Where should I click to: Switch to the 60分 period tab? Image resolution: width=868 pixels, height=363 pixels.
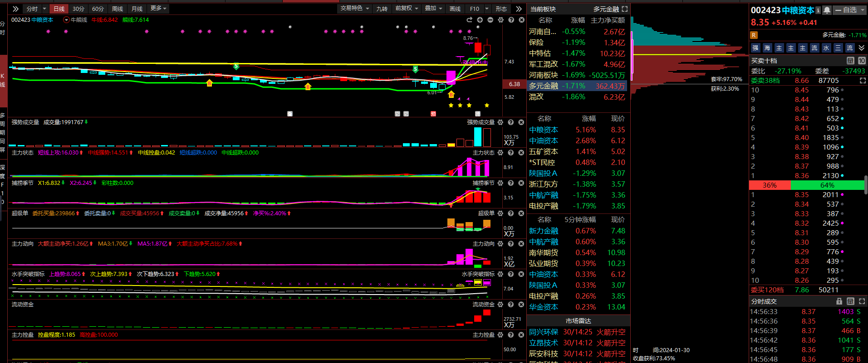point(98,9)
